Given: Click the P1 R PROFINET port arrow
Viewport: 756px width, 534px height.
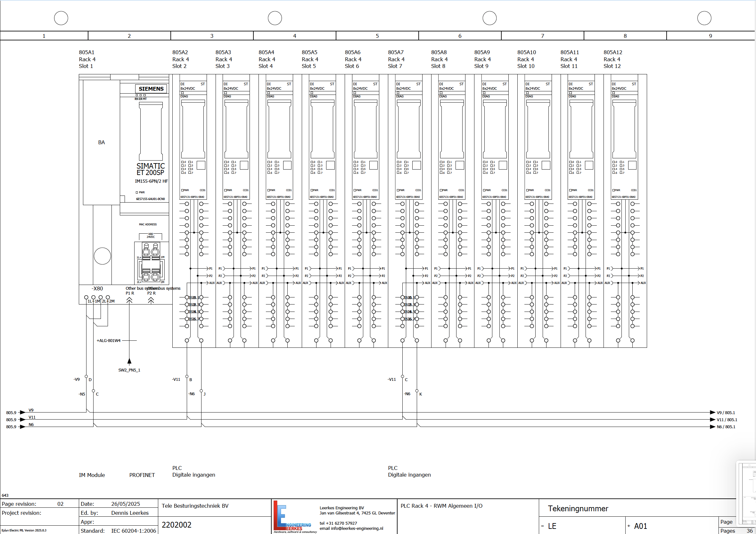Looking at the screenshot, I should pyautogui.click(x=129, y=300).
